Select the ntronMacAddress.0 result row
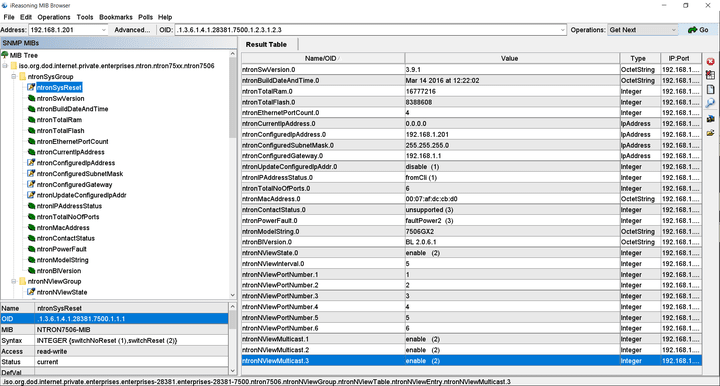The height and width of the screenshot is (386, 720). [x=472, y=199]
